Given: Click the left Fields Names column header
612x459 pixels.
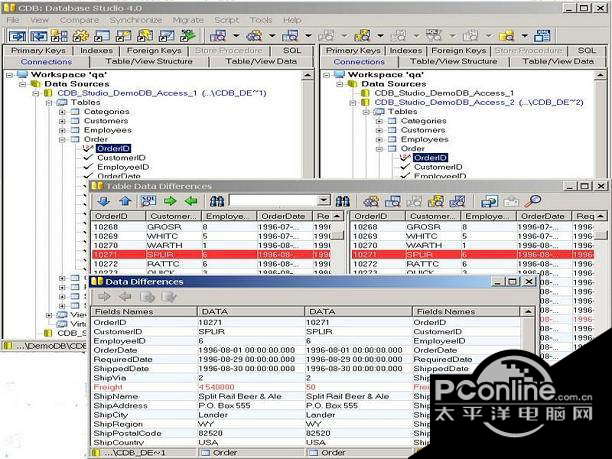Looking at the screenshot, I should [144, 311].
